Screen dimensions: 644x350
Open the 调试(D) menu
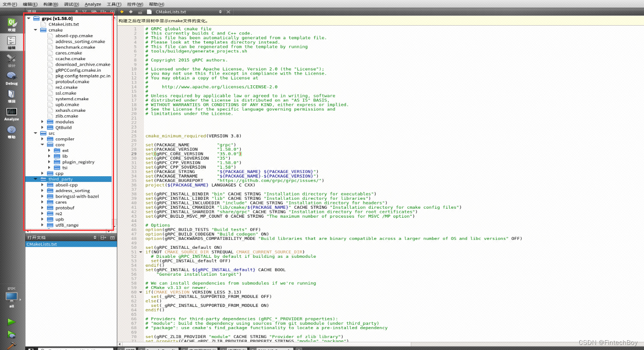click(71, 4)
